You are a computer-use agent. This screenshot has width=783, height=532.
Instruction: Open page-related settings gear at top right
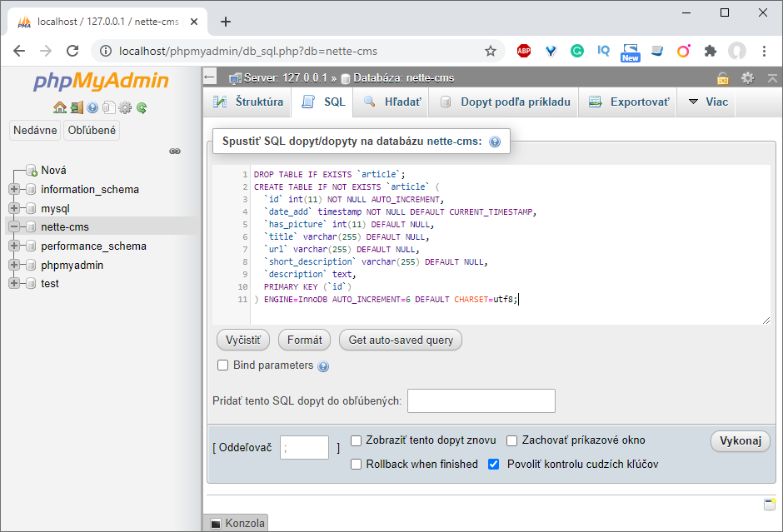pos(748,77)
